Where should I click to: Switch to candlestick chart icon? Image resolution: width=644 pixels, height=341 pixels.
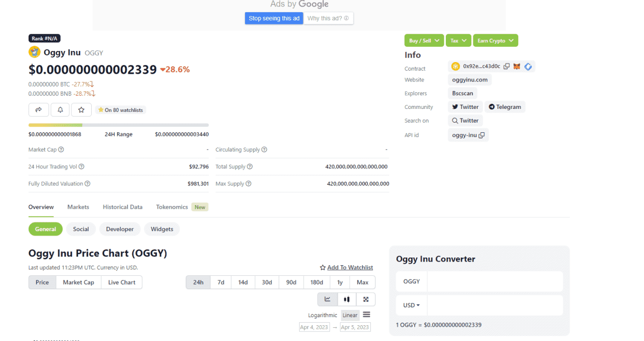(x=346, y=299)
